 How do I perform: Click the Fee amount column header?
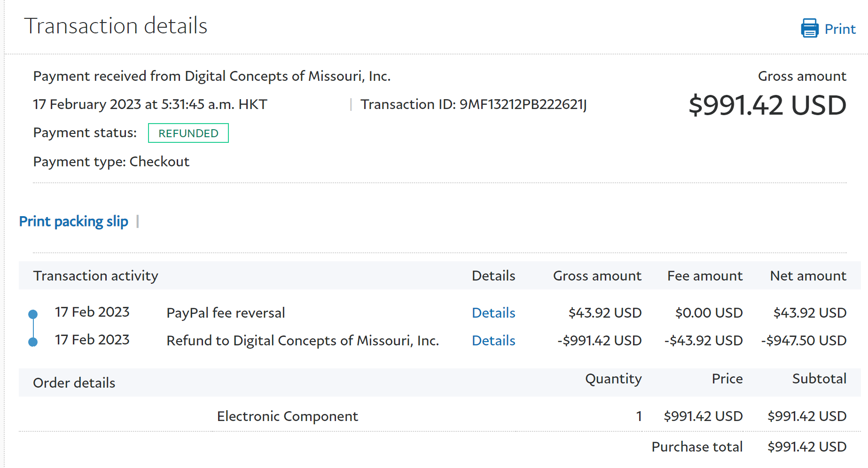click(x=704, y=276)
